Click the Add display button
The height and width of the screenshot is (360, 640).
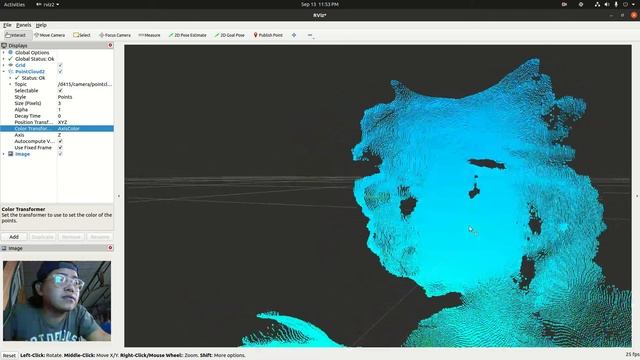(14, 237)
